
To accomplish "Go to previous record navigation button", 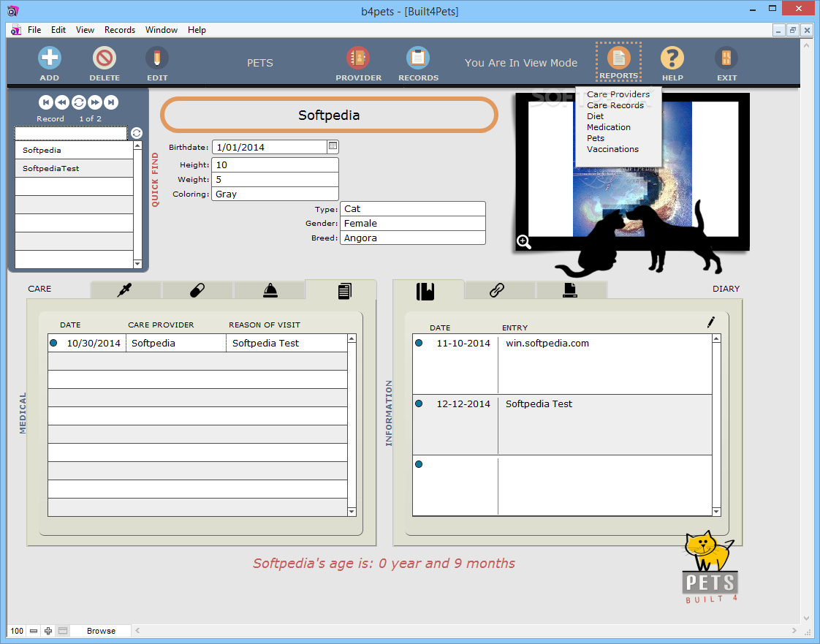I will (x=61, y=102).
